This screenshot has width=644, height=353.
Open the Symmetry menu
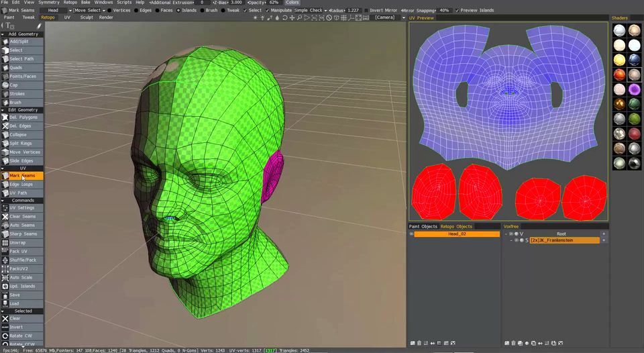tap(48, 3)
